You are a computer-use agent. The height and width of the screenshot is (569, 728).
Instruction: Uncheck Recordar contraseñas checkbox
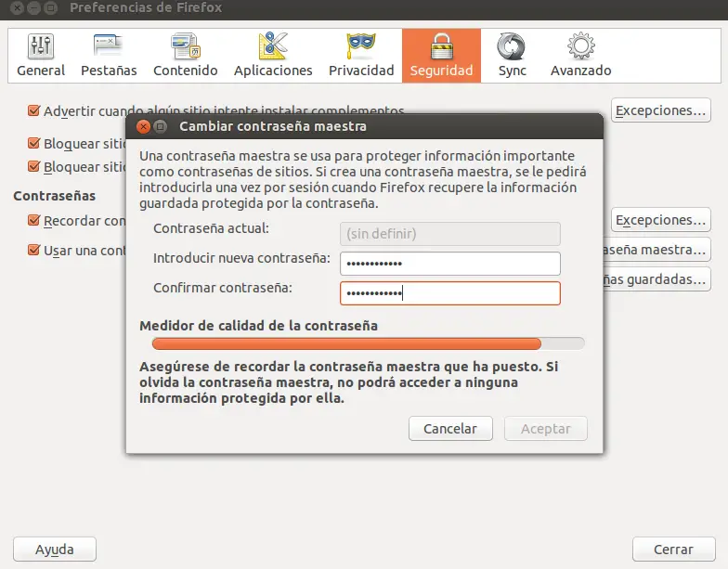33,220
